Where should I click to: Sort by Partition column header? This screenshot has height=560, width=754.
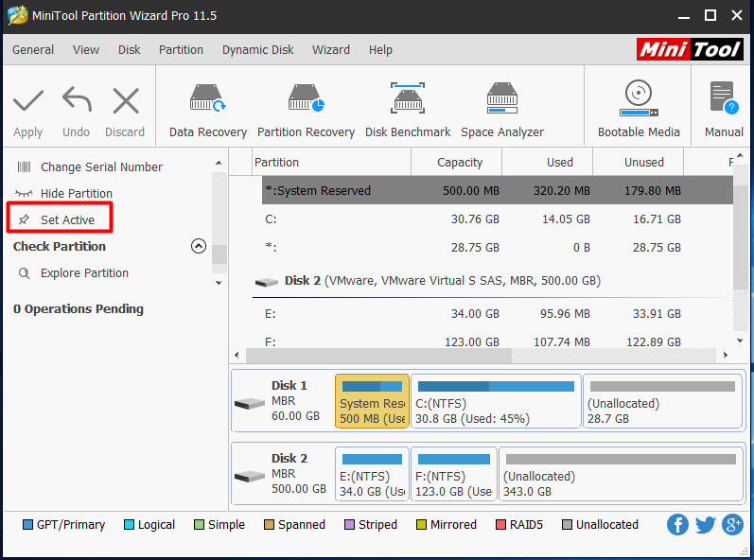coord(332,163)
